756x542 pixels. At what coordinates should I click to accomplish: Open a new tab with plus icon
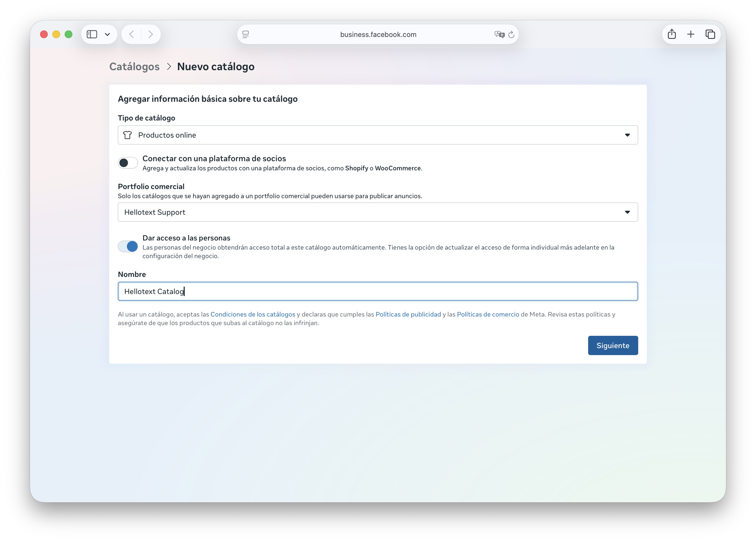tap(691, 34)
